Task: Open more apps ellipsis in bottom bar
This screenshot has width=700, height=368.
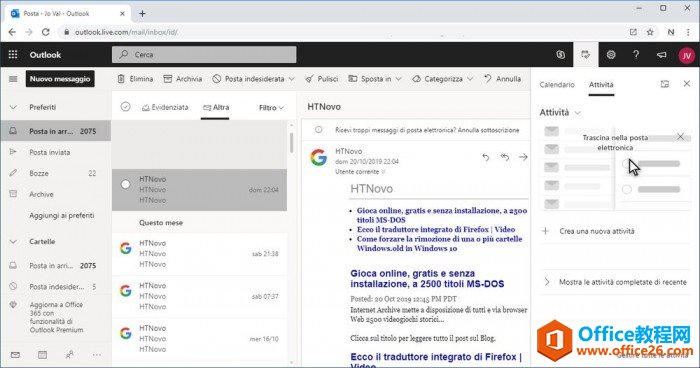Action: (x=97, y=355)
